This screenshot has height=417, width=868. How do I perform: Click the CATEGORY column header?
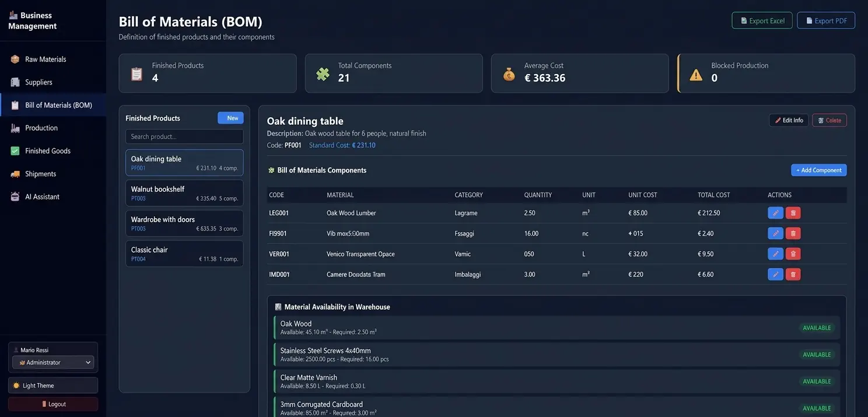pos(468,195)
